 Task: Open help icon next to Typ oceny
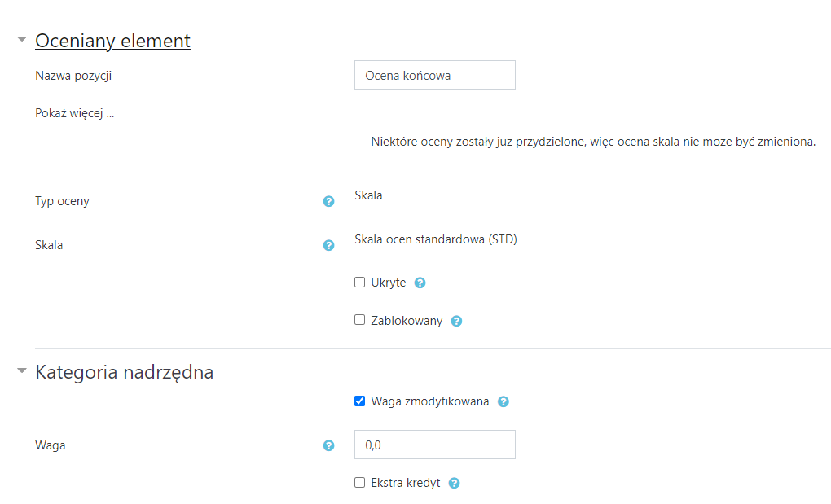pos(328,201)
